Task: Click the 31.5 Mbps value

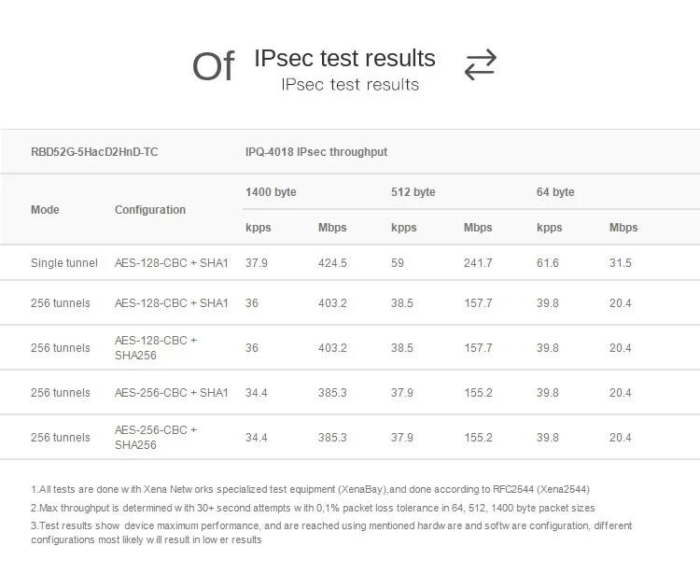Action: (x=621, y=263)
